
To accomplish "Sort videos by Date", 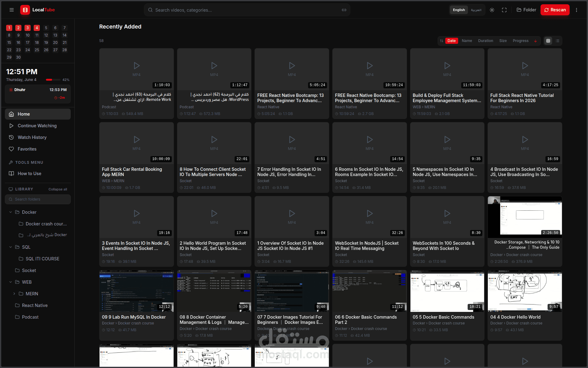I will pyautogui.click(x=451, y=41).
